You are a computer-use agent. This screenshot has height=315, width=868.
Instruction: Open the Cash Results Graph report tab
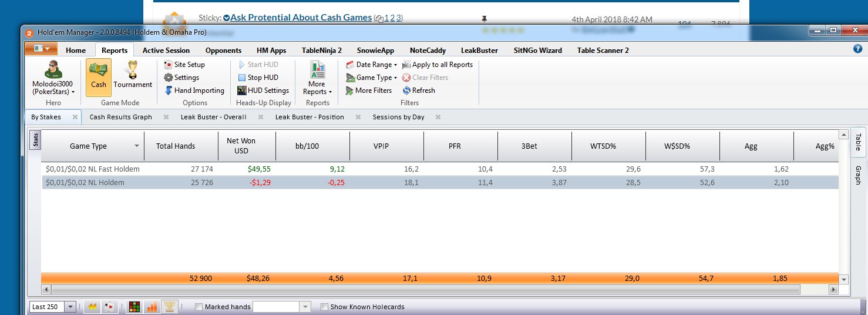120,117
